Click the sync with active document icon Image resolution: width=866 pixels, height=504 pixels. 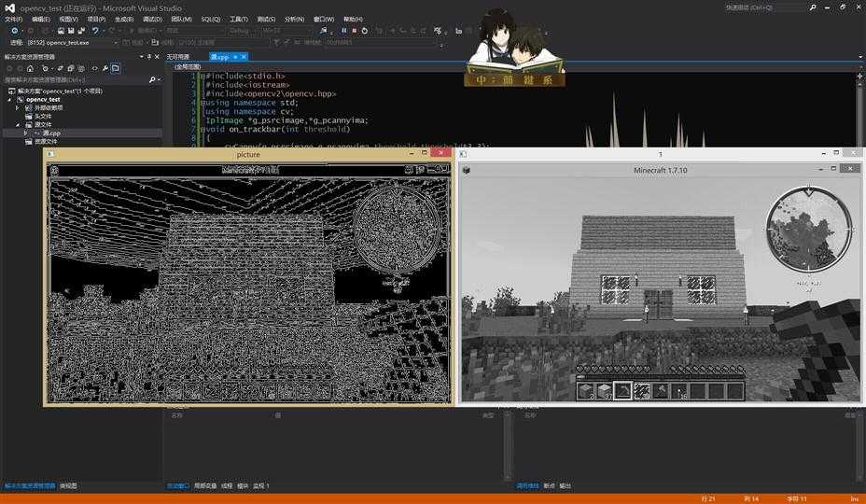(61, 68)
